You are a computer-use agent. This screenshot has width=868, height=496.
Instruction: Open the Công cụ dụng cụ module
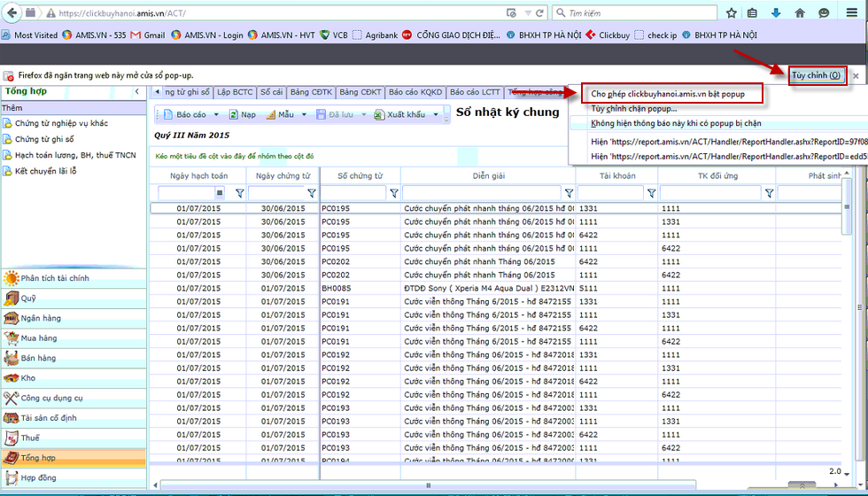pos(74,398)
